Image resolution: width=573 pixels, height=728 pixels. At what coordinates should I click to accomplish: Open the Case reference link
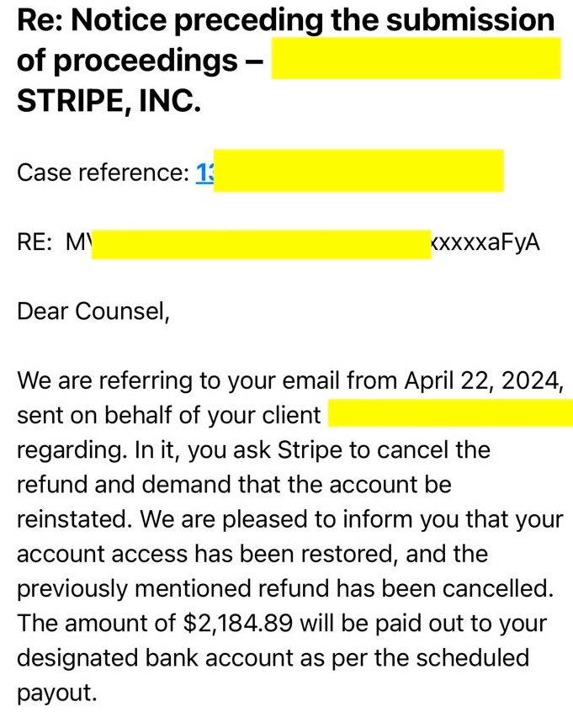click(x=205, y=173)
